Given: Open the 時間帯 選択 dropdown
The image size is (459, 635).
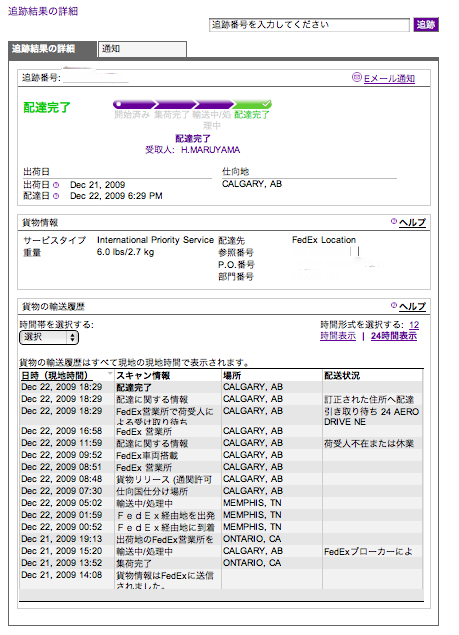Looking at the screenshot, I should point(49,337).
